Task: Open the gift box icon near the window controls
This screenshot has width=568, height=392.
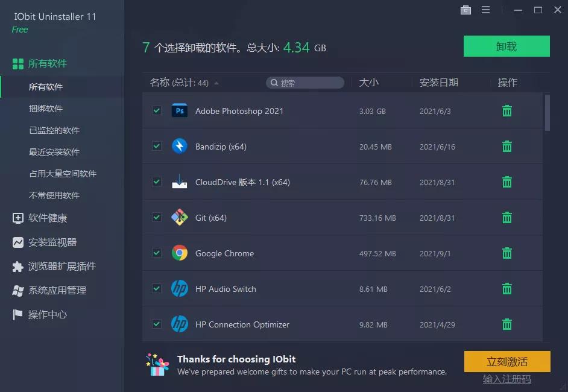Action: (x=465, y=10)
